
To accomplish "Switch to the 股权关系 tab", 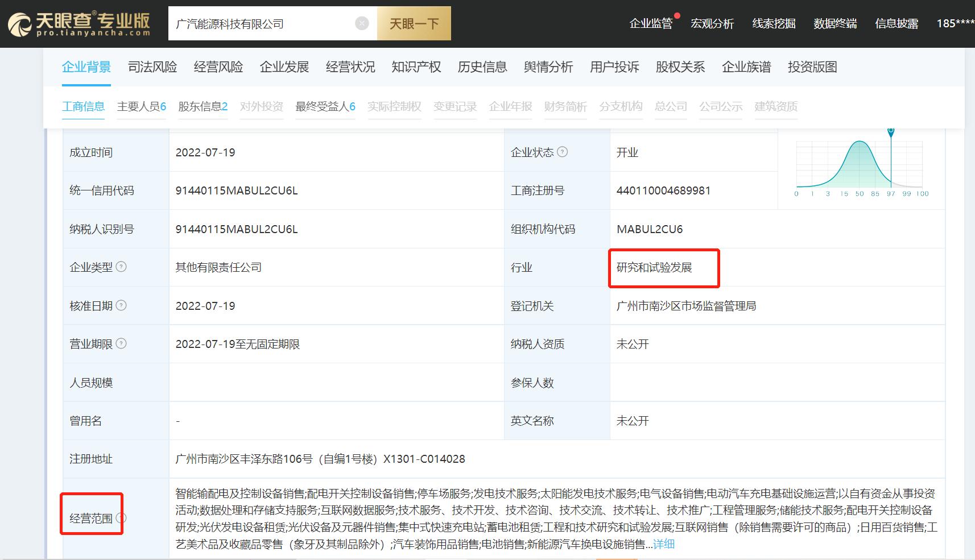I will [680, 67].
